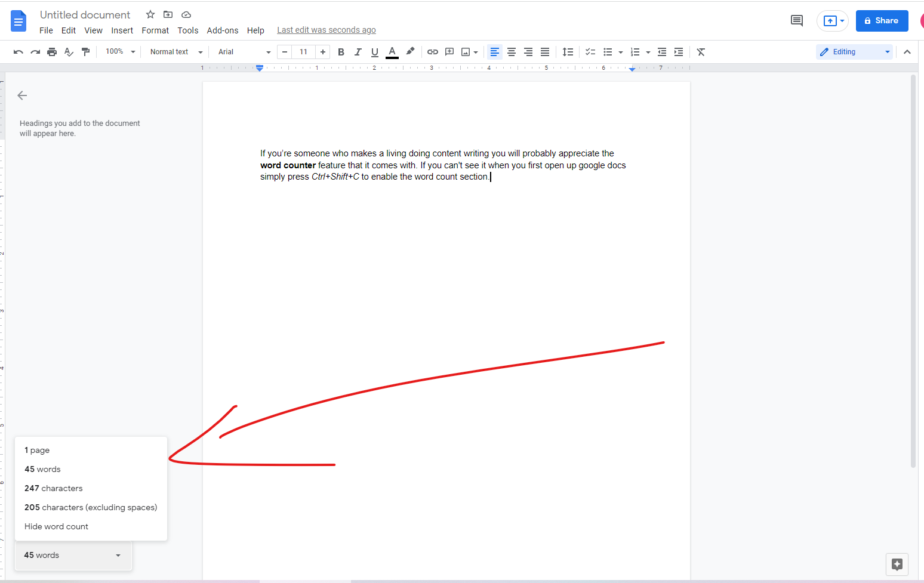Redo the last action

point(35,52)
